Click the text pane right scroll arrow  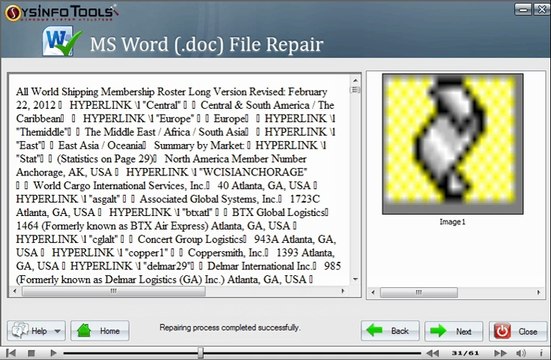(x=343, y=291)
